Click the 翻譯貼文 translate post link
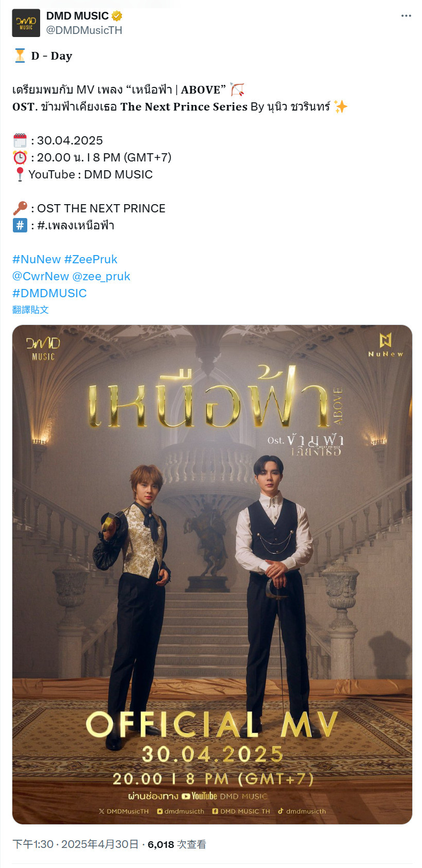This screenshot has width=422, height=868. [30, 310]
